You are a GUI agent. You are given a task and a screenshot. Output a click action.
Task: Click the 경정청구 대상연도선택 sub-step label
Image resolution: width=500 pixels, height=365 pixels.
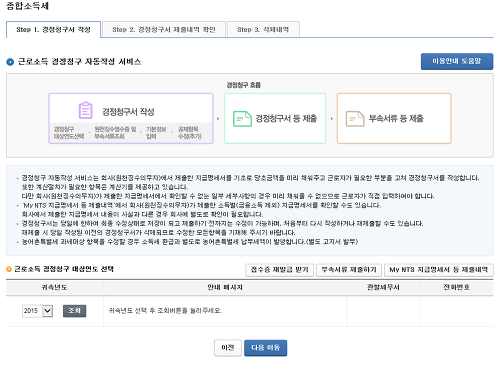point(69,133)
